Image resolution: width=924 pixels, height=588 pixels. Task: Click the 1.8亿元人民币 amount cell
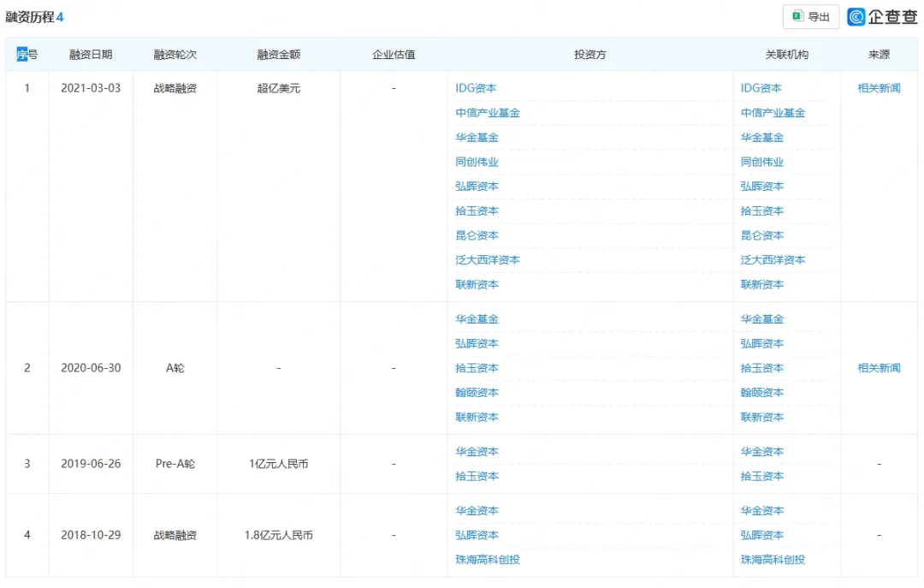pos(278,536)
